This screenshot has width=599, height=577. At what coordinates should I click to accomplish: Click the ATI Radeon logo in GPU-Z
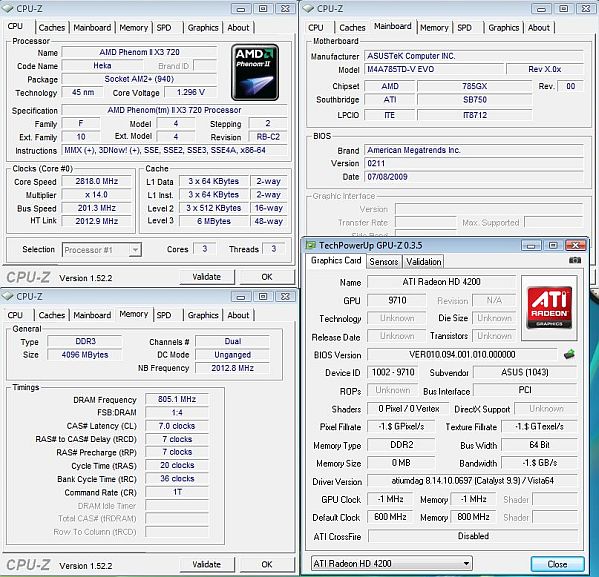click(x=549, y=307)
